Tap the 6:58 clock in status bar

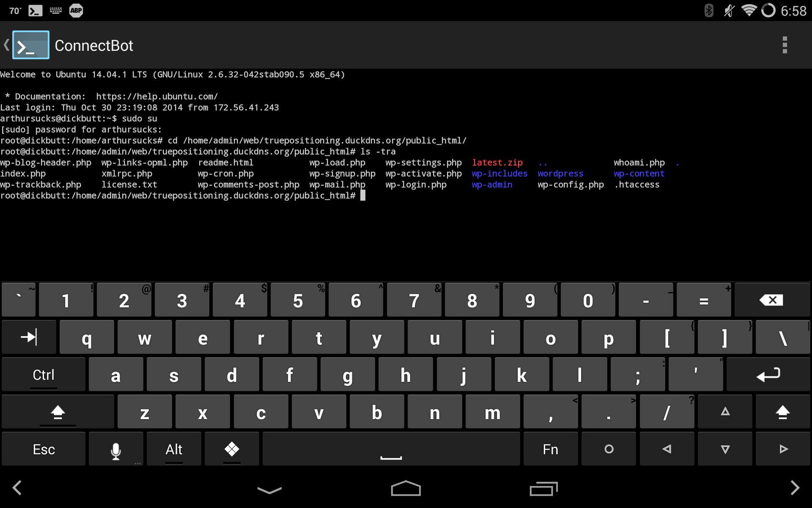[793, 11]
